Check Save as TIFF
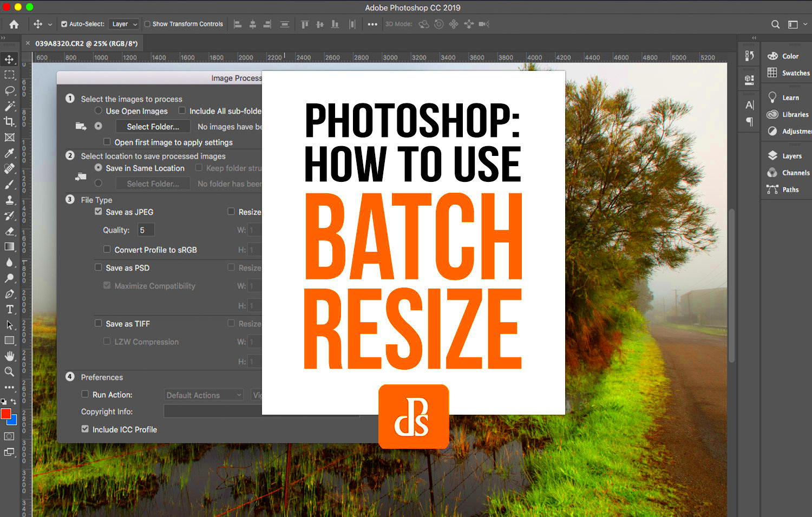 [x=98, y=323]
